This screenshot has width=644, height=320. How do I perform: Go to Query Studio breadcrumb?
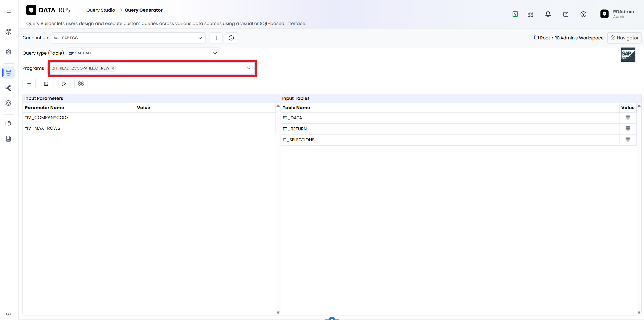click(101, 10)
